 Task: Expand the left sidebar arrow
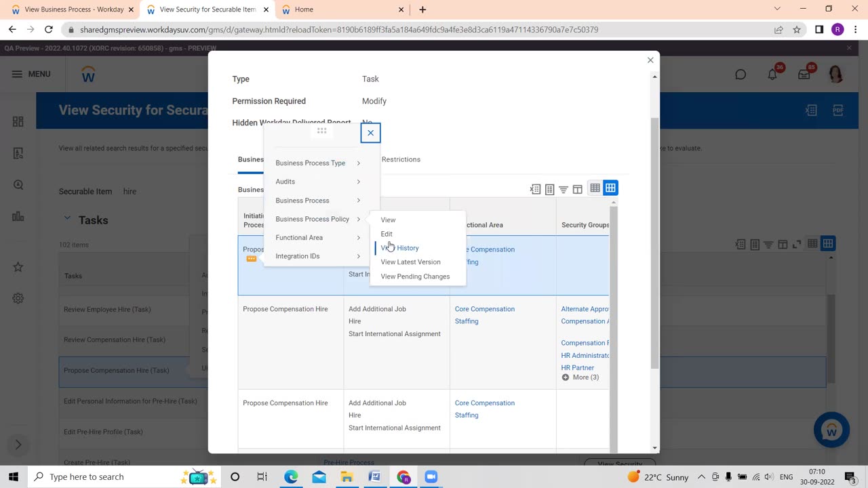pyautogui.click(x=18, y=445)
